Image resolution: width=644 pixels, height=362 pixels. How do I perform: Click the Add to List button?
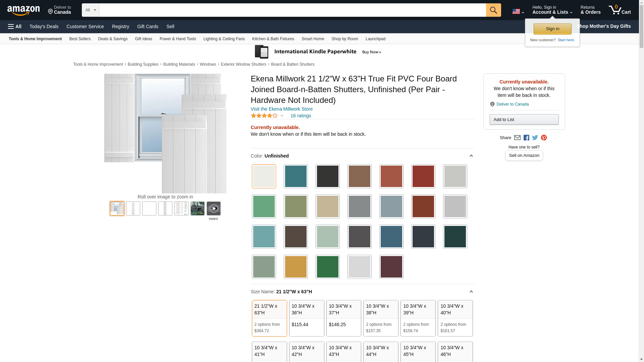(524, 120)
